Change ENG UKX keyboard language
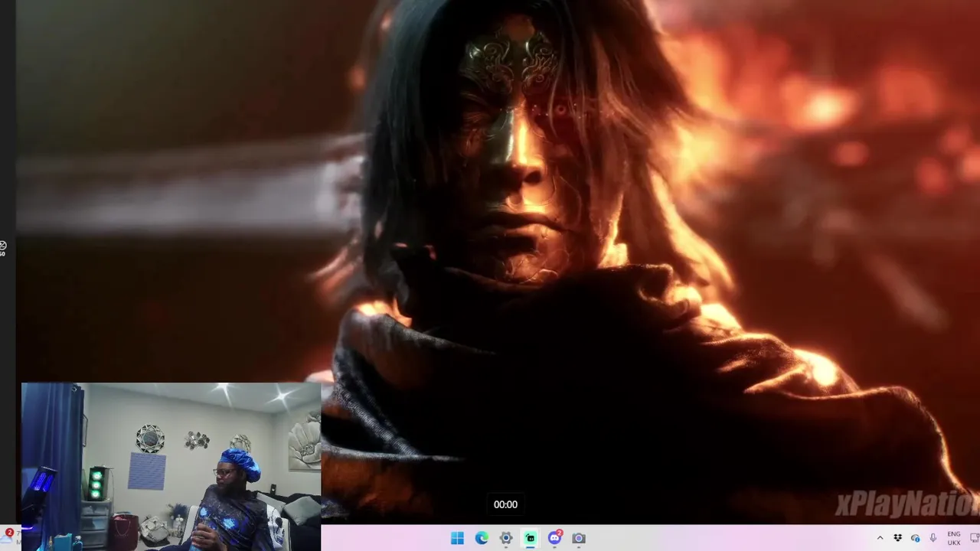Screen dimensions: 980x551 (954, 538)
